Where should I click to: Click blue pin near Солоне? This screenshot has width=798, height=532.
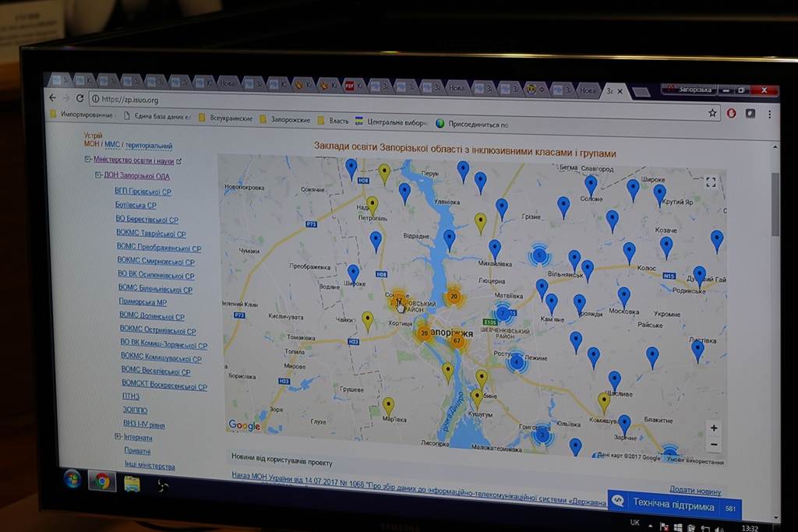point(591,185)
